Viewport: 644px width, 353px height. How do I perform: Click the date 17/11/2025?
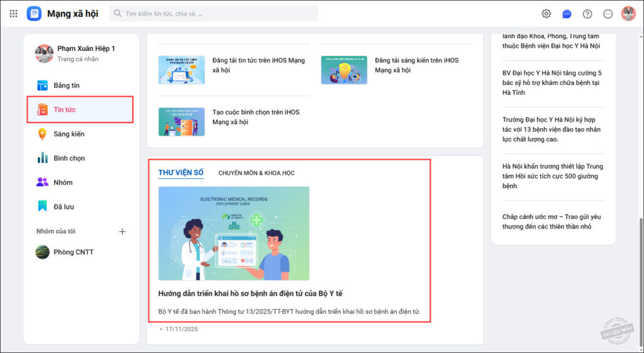[182, 329]
